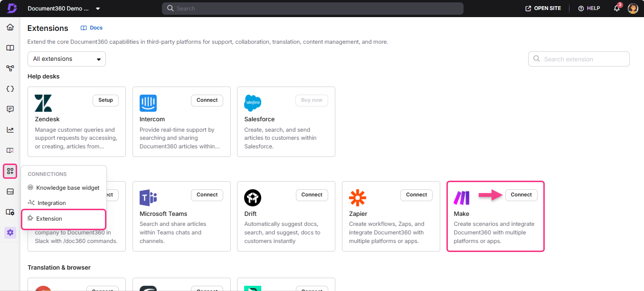Click Setup on the Zendesk card

point(105,100)
